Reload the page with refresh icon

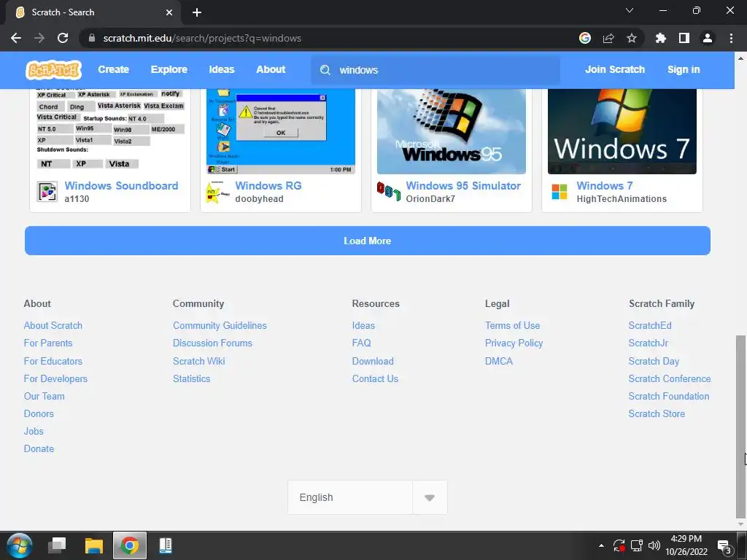[63, 38]
